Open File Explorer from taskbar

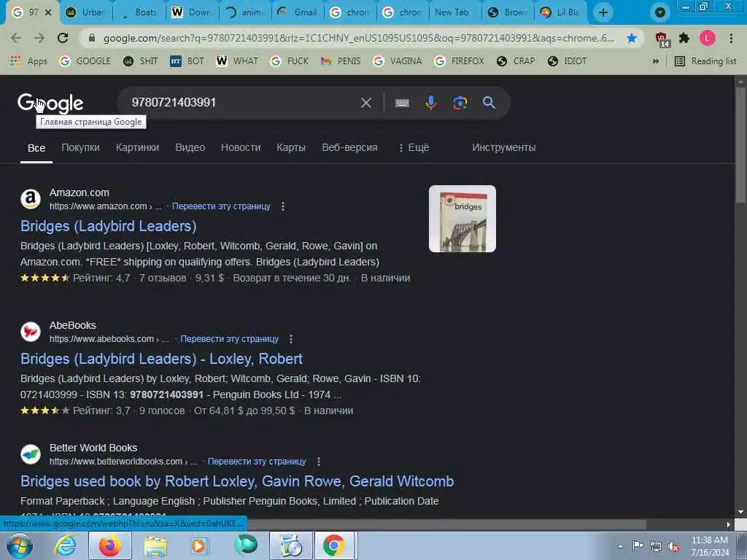tap(155, 546)
